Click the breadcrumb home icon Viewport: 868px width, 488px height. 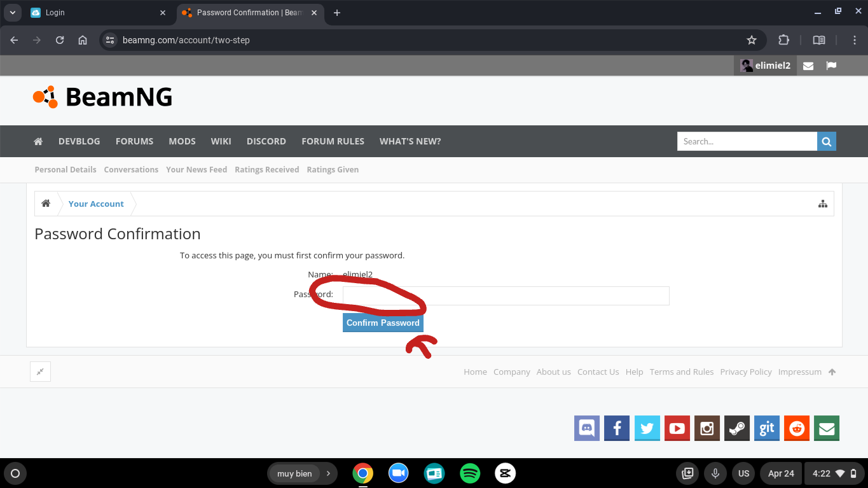click(x=46, y=204)
